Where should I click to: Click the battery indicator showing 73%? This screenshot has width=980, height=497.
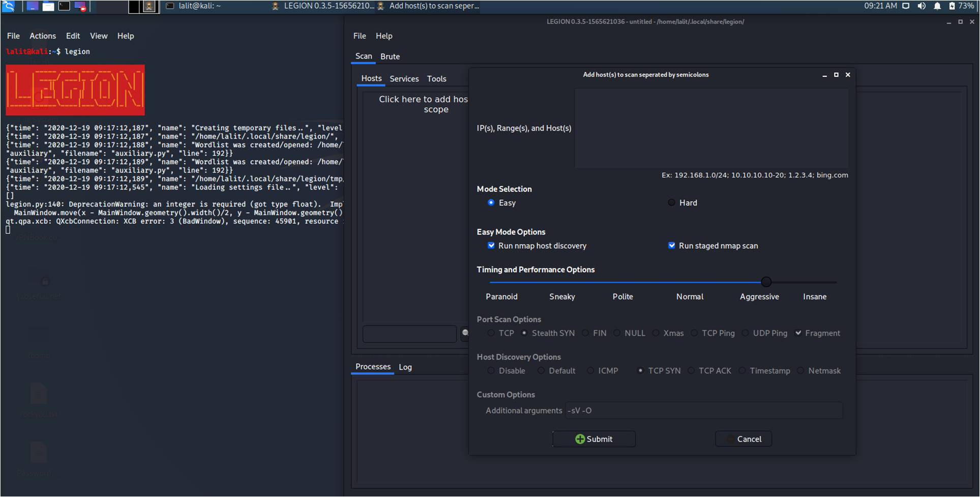961,6
